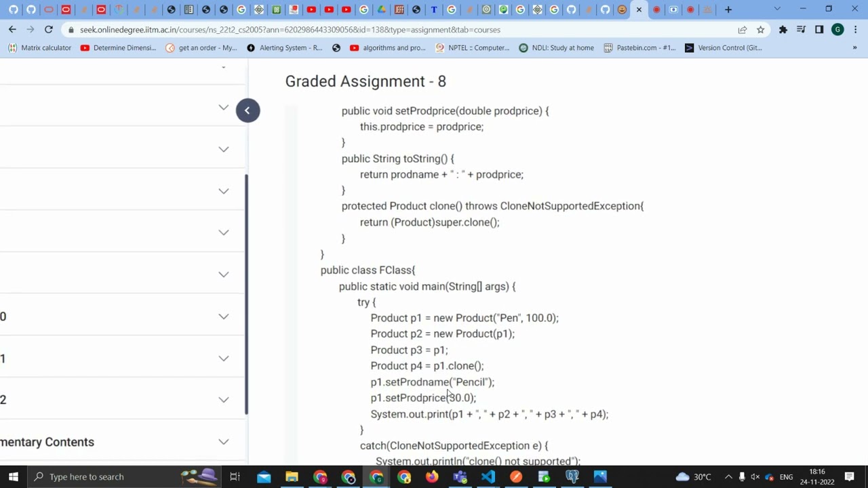The image size is (868, 488).
Task: Open the NDLI: Study at home bookmark
Action: point(556,47)
